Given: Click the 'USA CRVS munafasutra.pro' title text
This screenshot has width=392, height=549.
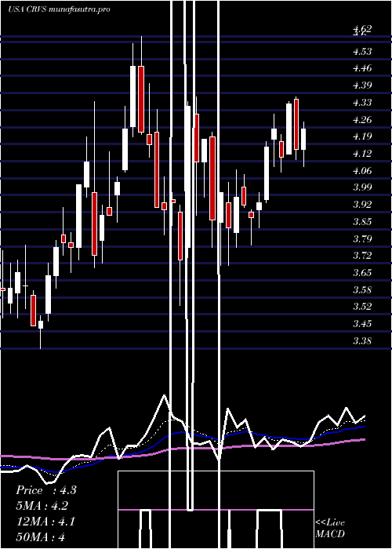Looking at the screenshot, I should tap(59, 9).
